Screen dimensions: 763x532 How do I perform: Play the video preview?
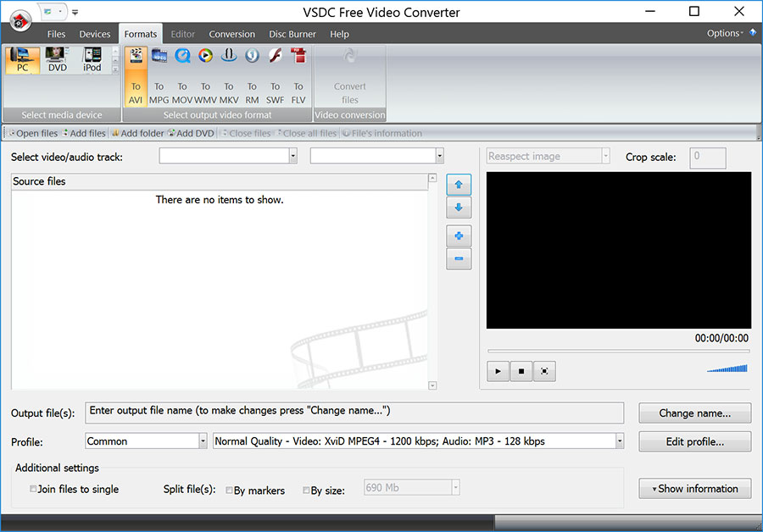point(498,372)
